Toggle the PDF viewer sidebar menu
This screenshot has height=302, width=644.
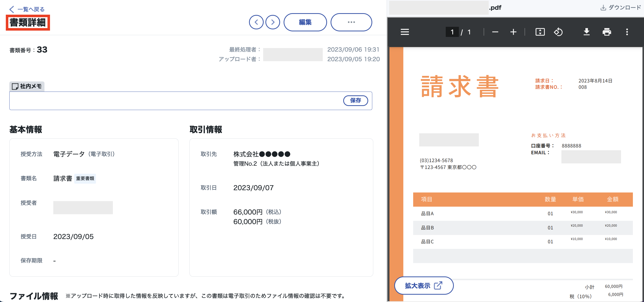(405, 32)
